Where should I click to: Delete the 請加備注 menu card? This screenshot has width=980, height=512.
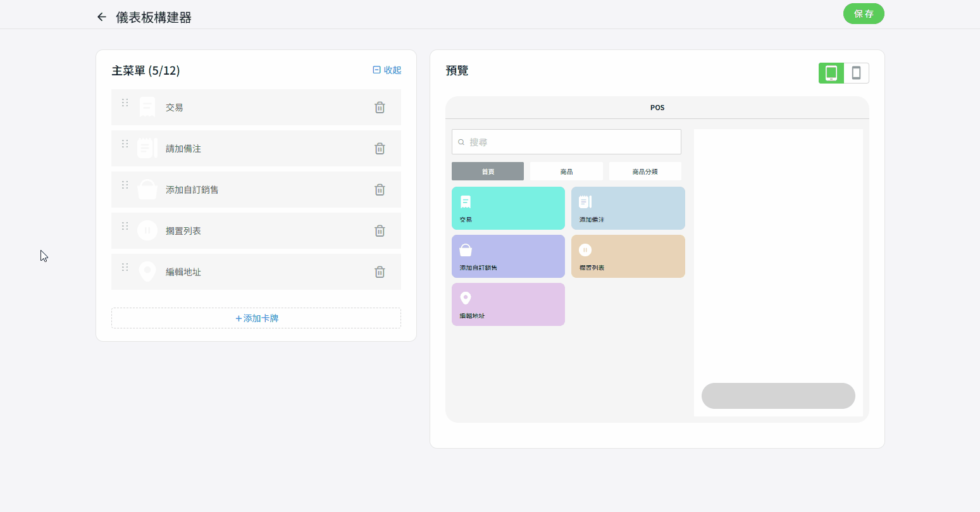[x=380, y=149]
